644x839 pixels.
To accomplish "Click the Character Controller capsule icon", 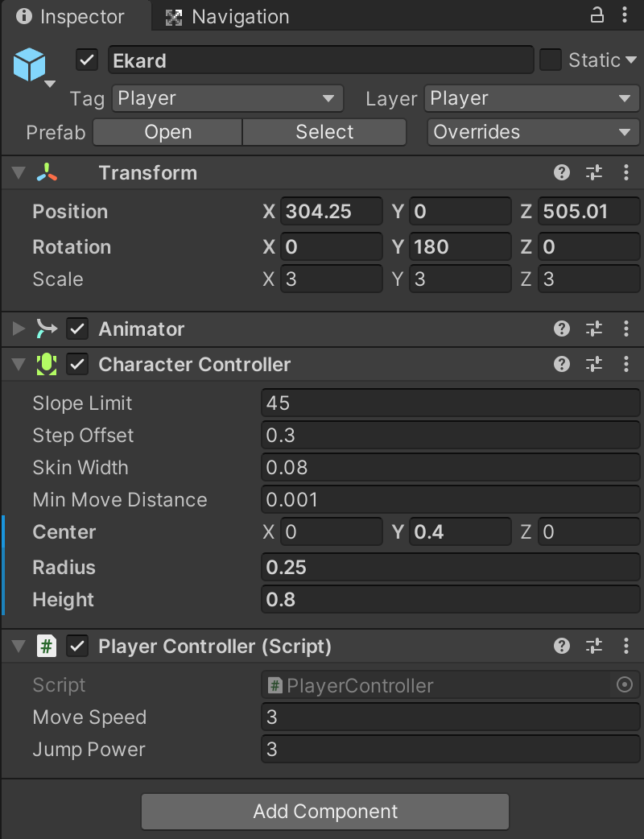I will (47, 364).
